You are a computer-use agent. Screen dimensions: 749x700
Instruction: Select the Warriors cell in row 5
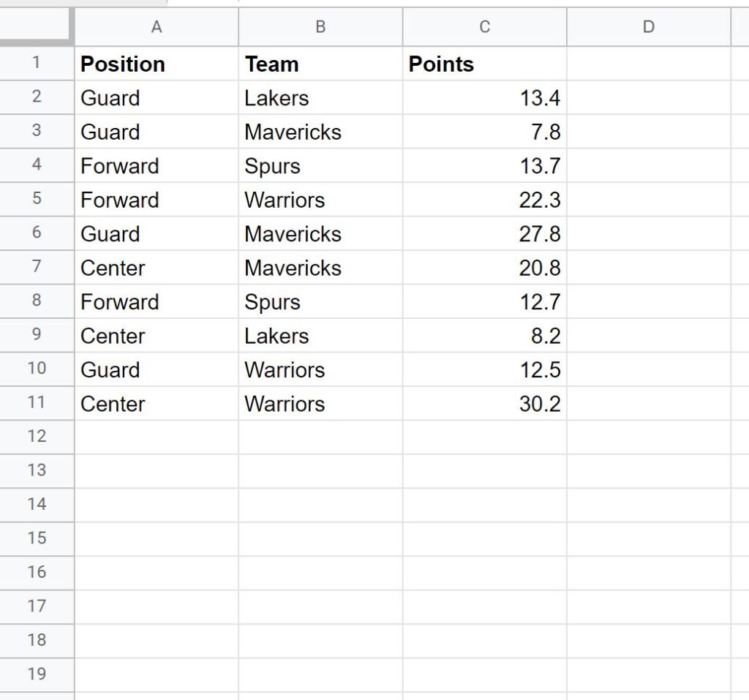(x=320, y=200)
